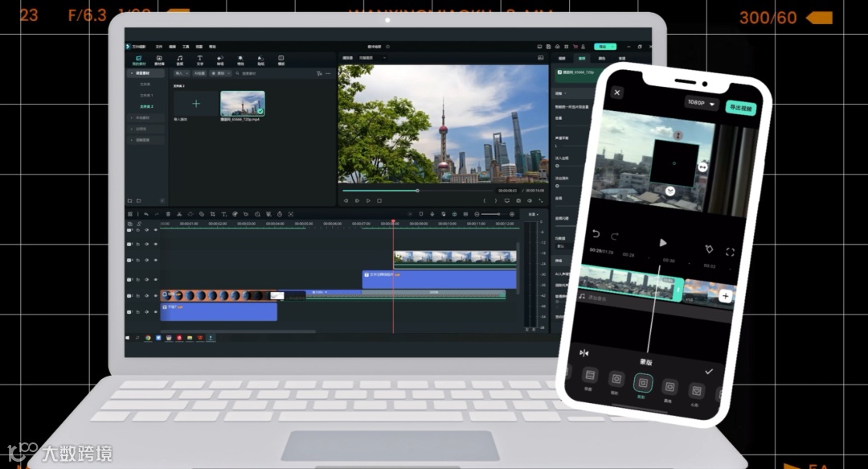868x469 pixels.
Task: Expand the Import dropdown in media panel
Action: pyautogui.click(x=182, y=73)
